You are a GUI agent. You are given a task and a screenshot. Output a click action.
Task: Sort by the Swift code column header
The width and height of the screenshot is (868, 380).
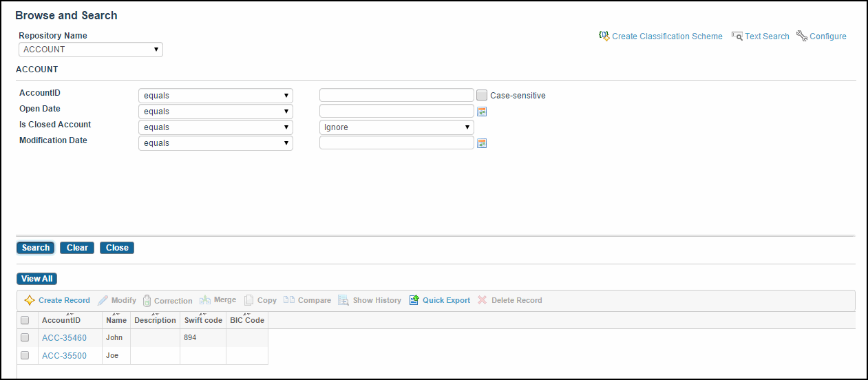pos(203,320)
